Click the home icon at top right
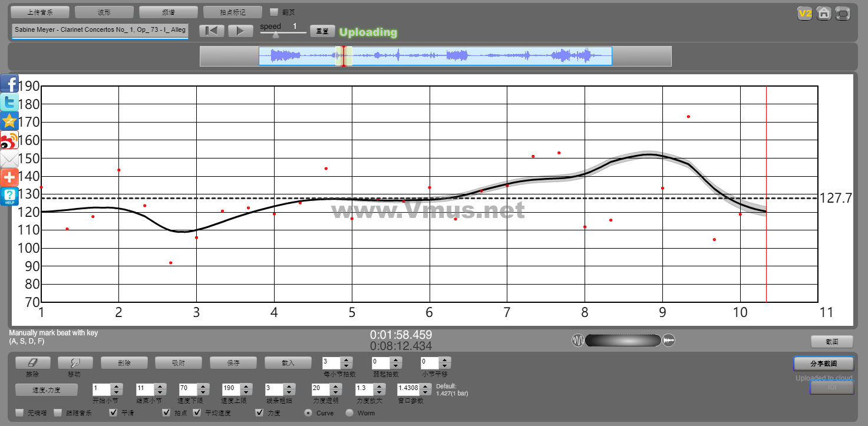This screenshot has height=426, width=868. pos(824,14)
